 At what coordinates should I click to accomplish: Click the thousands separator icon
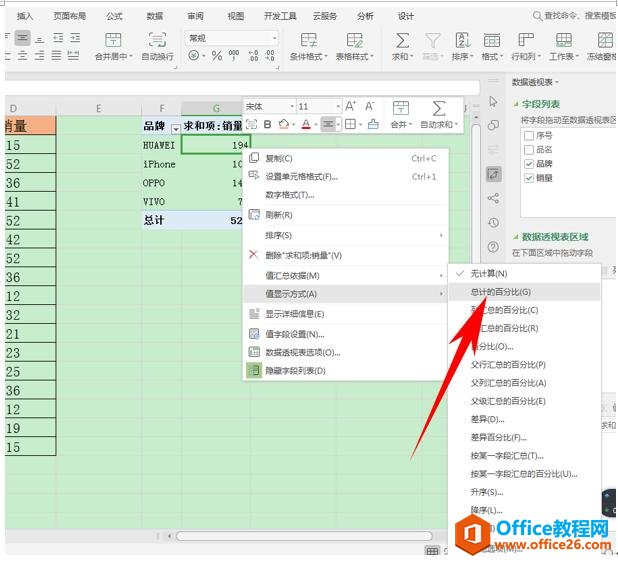click(234, 56)
